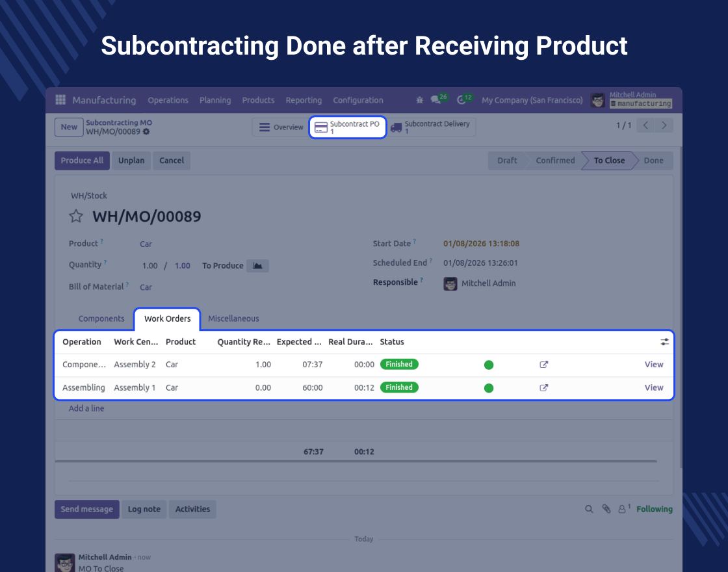This screenshot has height=572, width=728.
Task: Open the Planning menu
Action: click(215, 100)
